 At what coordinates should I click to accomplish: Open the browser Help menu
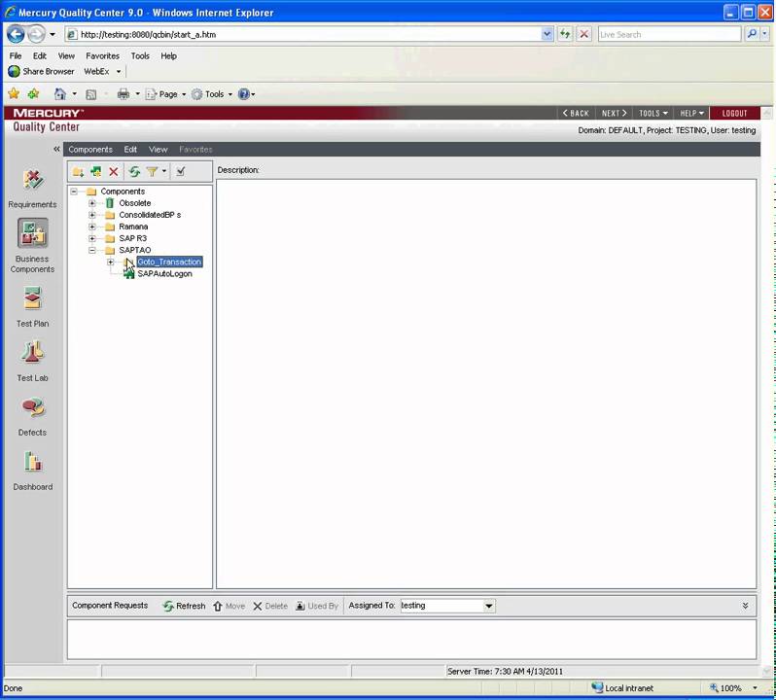pyautogui.click(x=169, y=55)
